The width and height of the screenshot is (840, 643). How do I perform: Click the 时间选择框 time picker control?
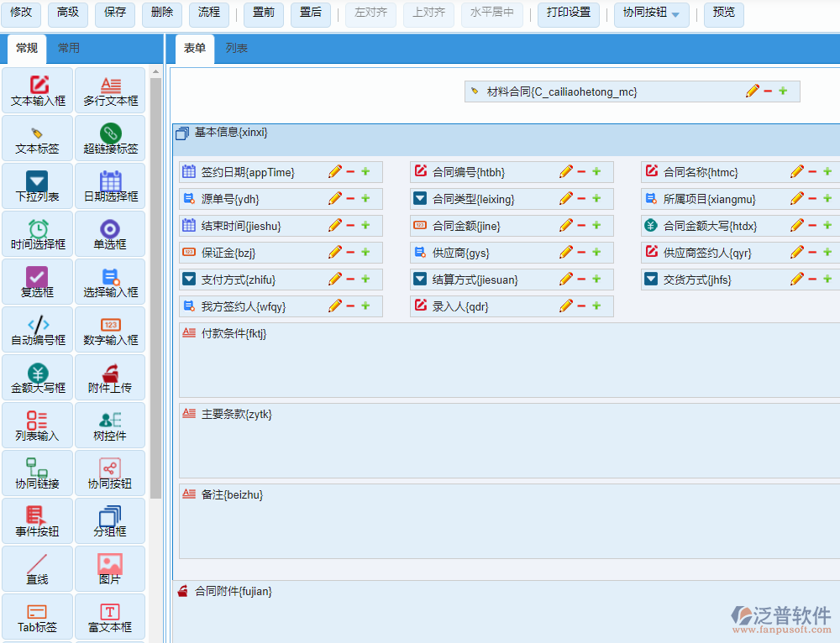tap(38, 234)
